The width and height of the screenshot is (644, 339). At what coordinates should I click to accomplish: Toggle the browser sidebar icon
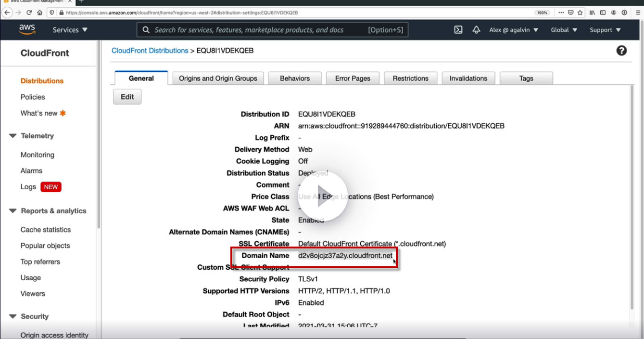pyautogui.click(x=603, y=13)
